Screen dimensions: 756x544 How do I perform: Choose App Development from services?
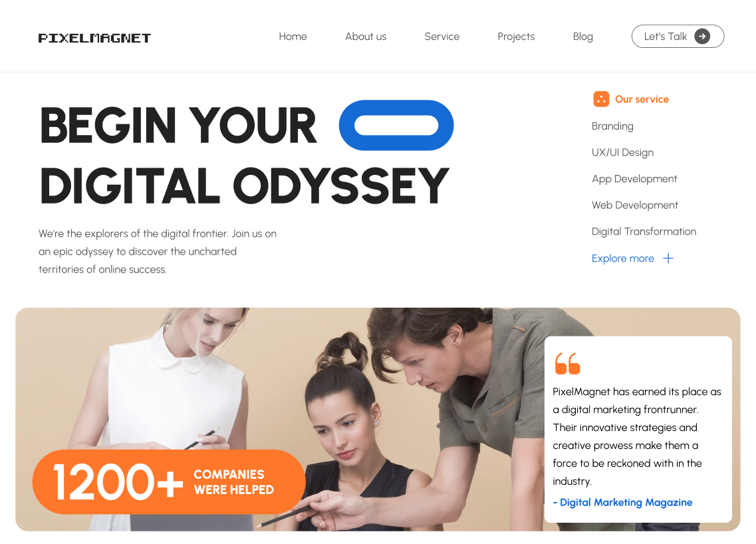634,179
